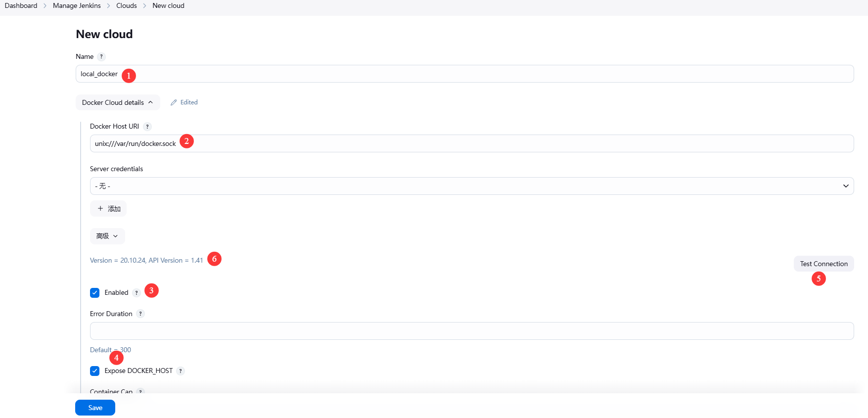Click the Container Cap help icon
Screen dimensions: 868x418
click(140, 391)
